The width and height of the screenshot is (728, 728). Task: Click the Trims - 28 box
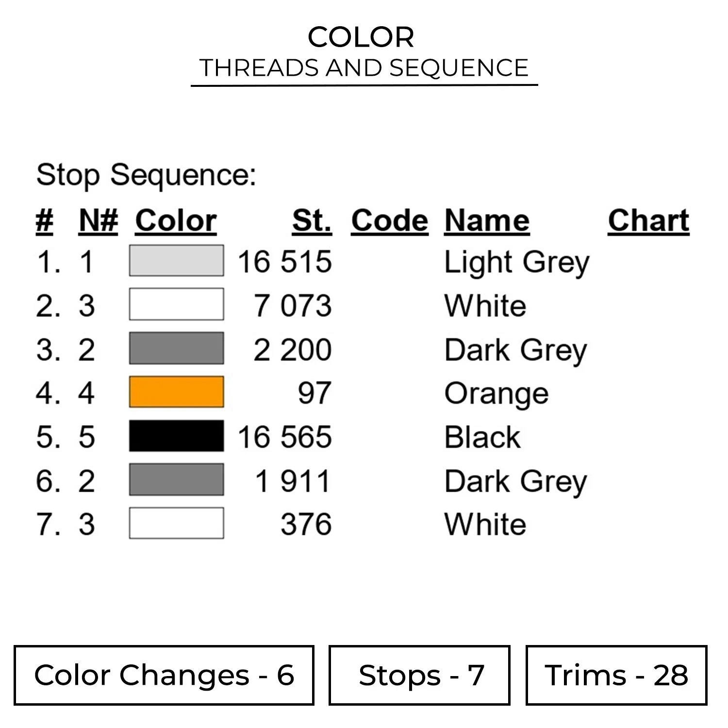pos(616,675)
